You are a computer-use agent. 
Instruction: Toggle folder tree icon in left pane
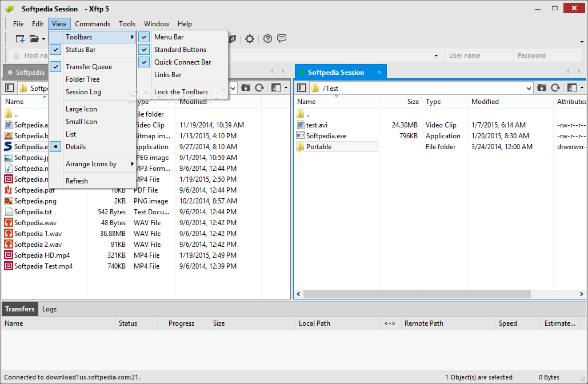pos(10,88)
